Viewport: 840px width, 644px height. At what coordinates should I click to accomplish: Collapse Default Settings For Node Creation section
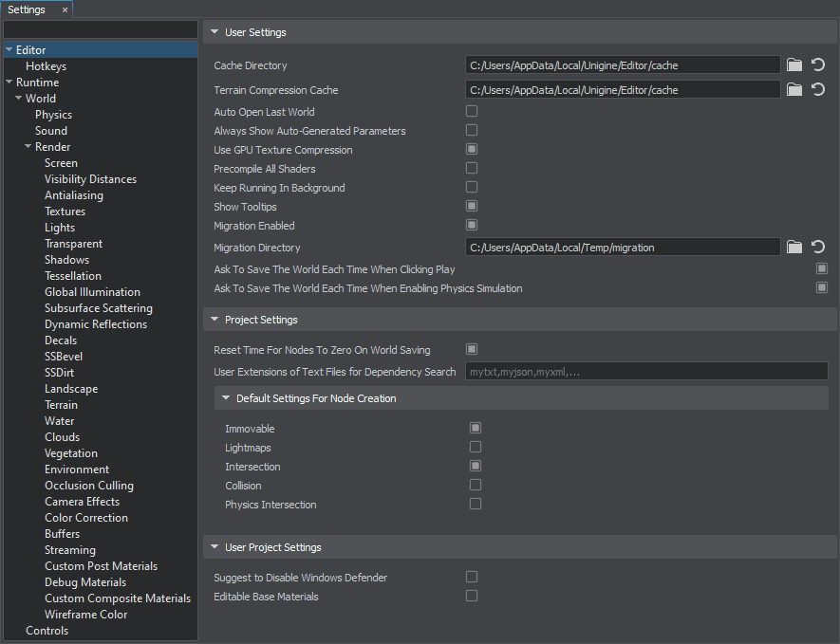pos(226,398)
